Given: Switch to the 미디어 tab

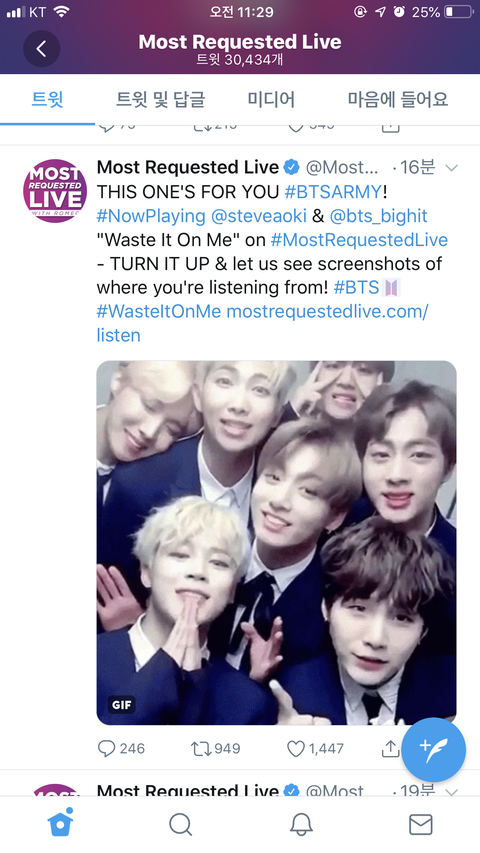Looking at the screenshot, I should coord(271,100).
